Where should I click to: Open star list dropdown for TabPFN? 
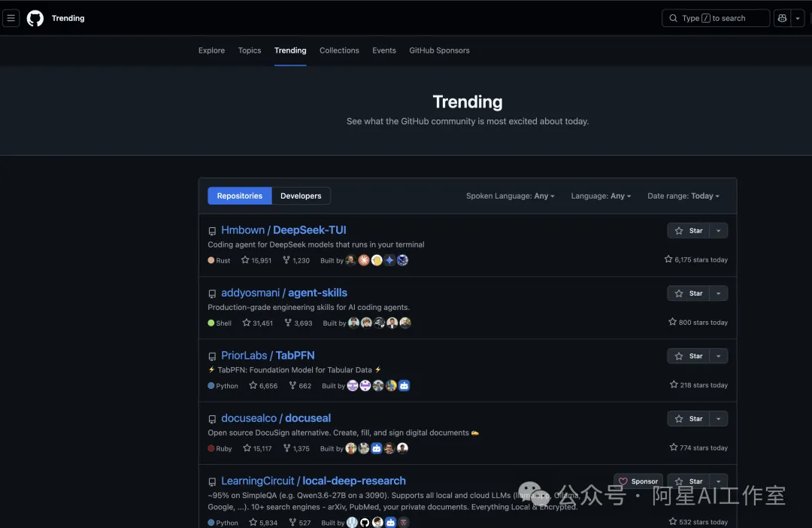pos(718,356)
